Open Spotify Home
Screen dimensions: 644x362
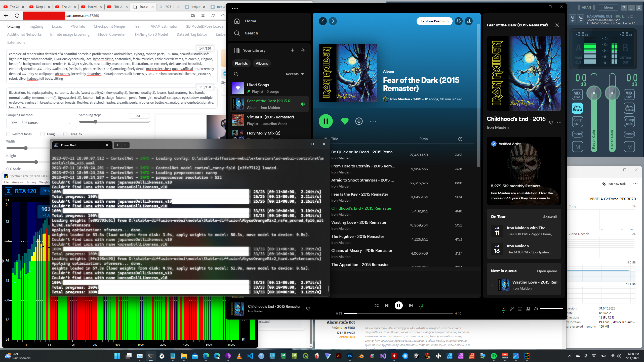(245, 21)
